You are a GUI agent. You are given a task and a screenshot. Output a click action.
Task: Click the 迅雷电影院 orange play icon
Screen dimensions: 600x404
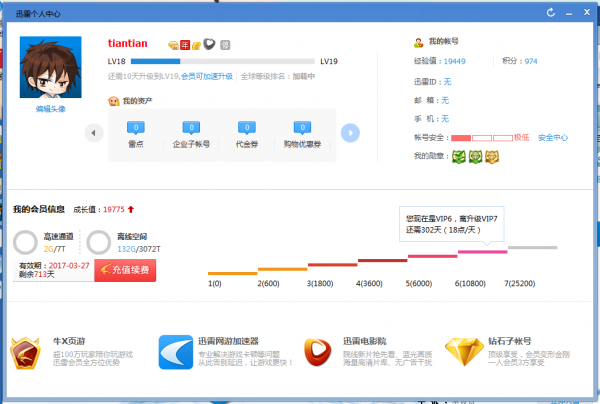click(318, 352)
